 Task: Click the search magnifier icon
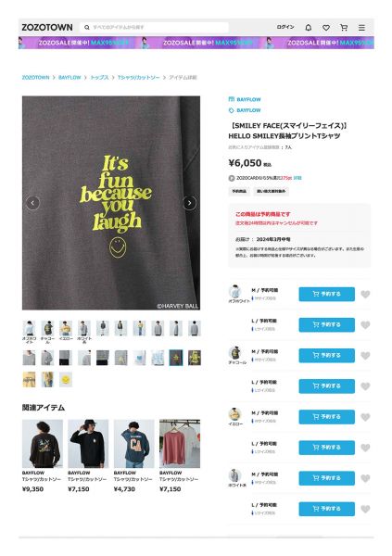(x=87, y=27)
